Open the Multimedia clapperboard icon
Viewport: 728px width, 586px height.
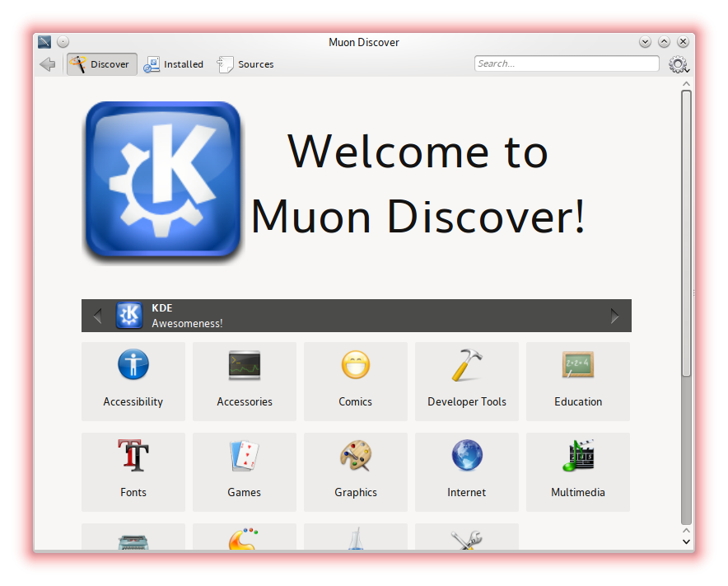(x=578, y=456)
